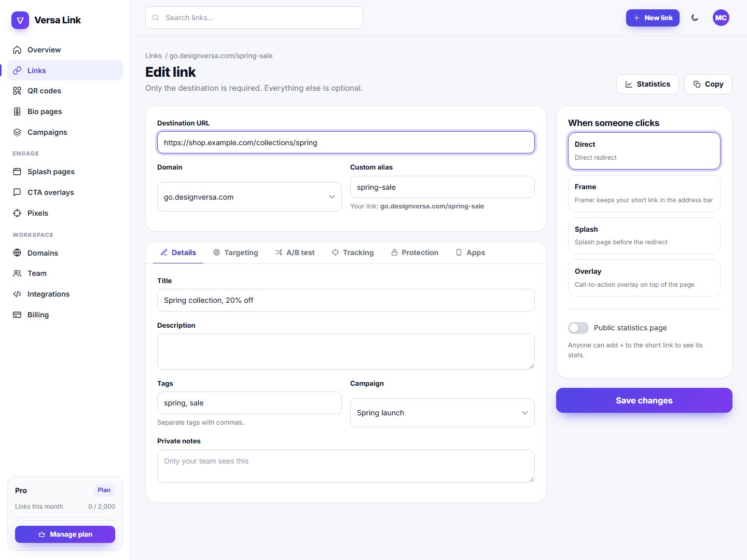Click the Links this month progress bar

[x=65, y=519]
